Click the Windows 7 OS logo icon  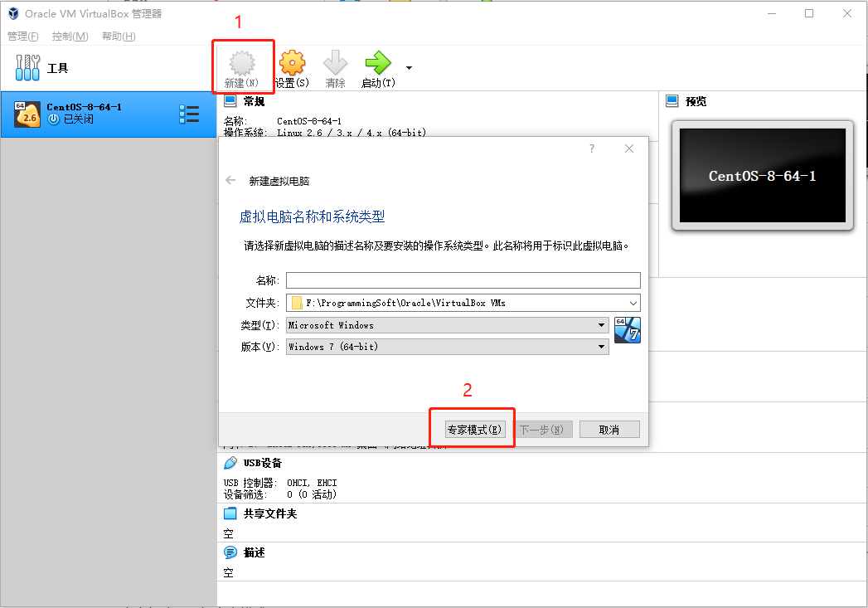(x=628, y=330)
